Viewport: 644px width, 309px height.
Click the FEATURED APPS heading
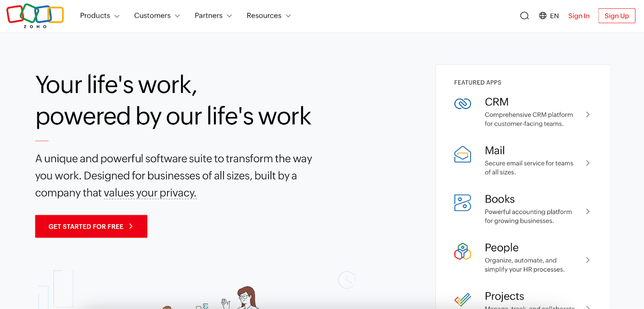(478, 82)
